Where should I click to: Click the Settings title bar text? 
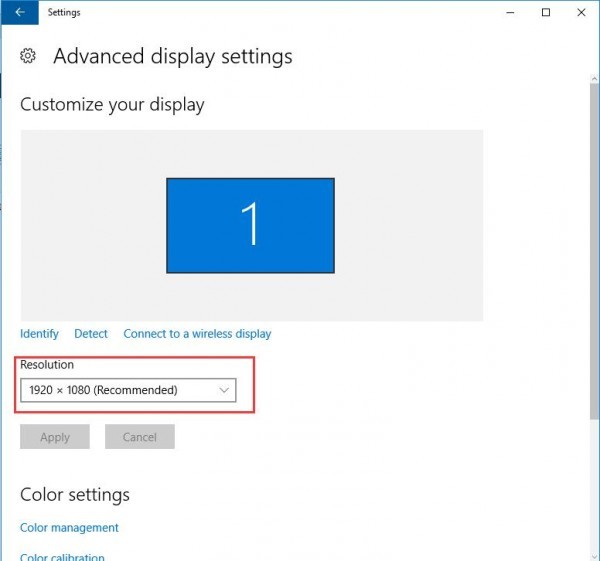coord(64,13)
